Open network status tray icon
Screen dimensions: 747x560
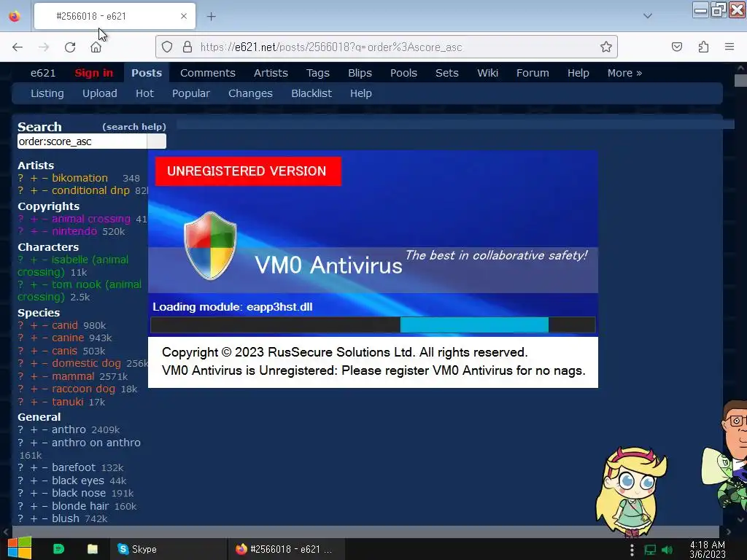650,550
